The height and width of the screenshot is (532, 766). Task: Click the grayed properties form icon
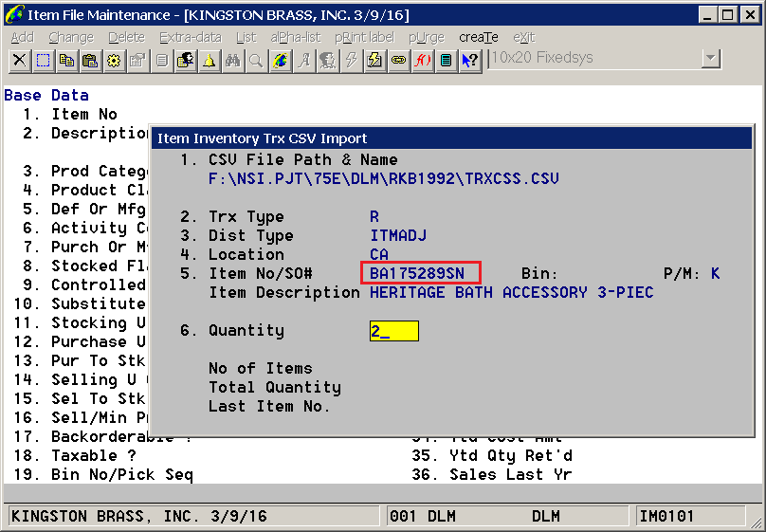[137, 61]
